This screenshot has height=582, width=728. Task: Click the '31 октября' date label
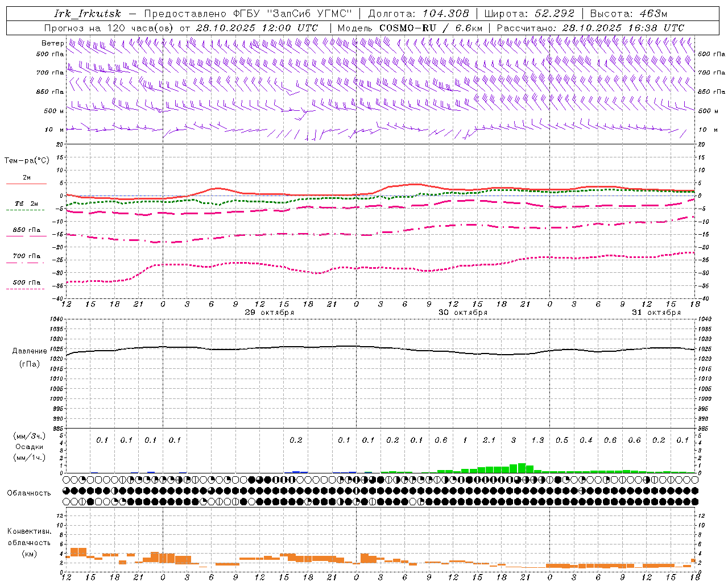(656, 313)
